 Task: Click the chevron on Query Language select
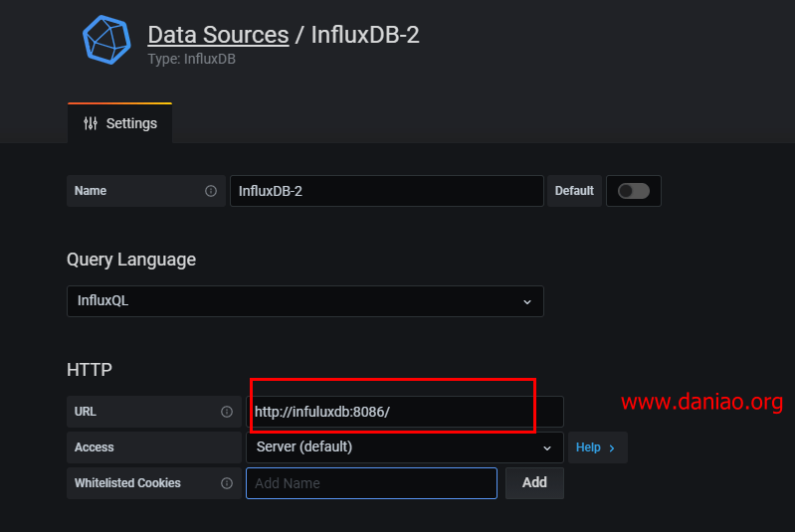click(x=527, y=302)
